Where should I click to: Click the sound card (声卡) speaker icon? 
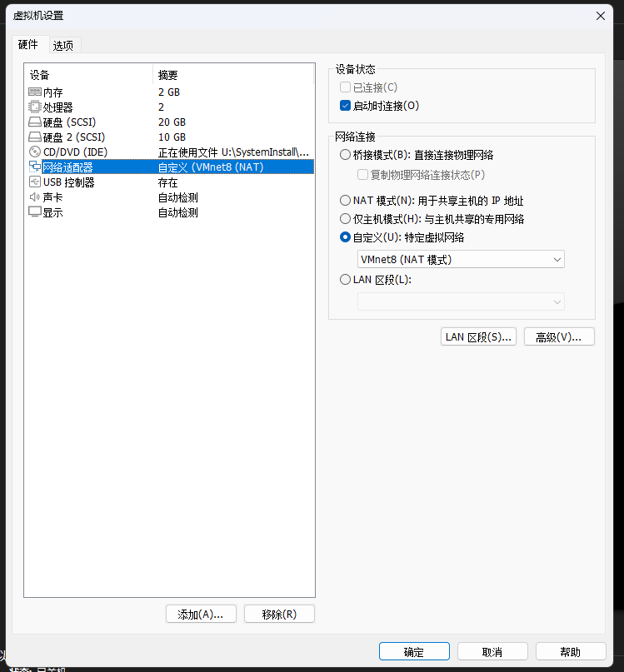coord(35,197)
